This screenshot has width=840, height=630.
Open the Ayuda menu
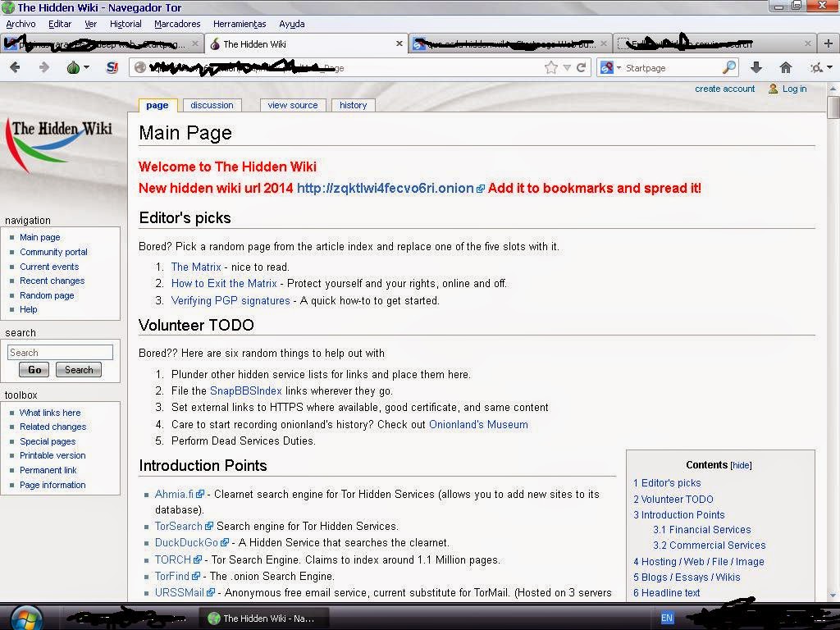coord(292,24)
